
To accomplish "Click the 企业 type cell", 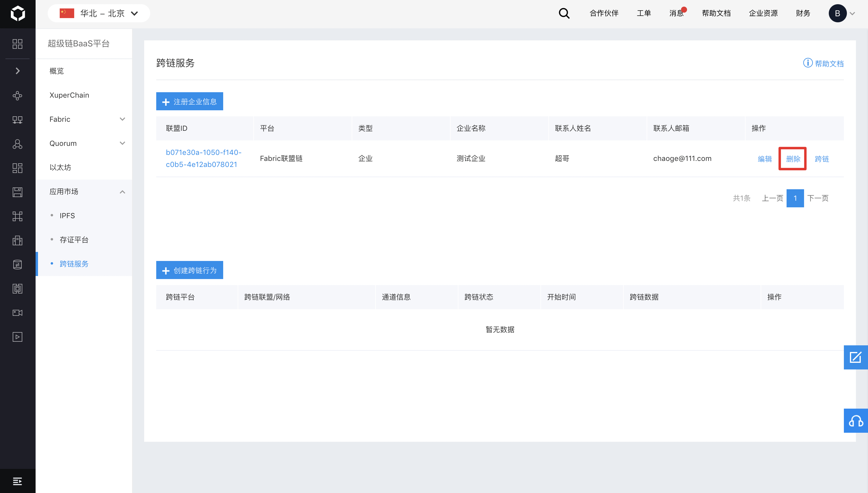I will 365,159.
